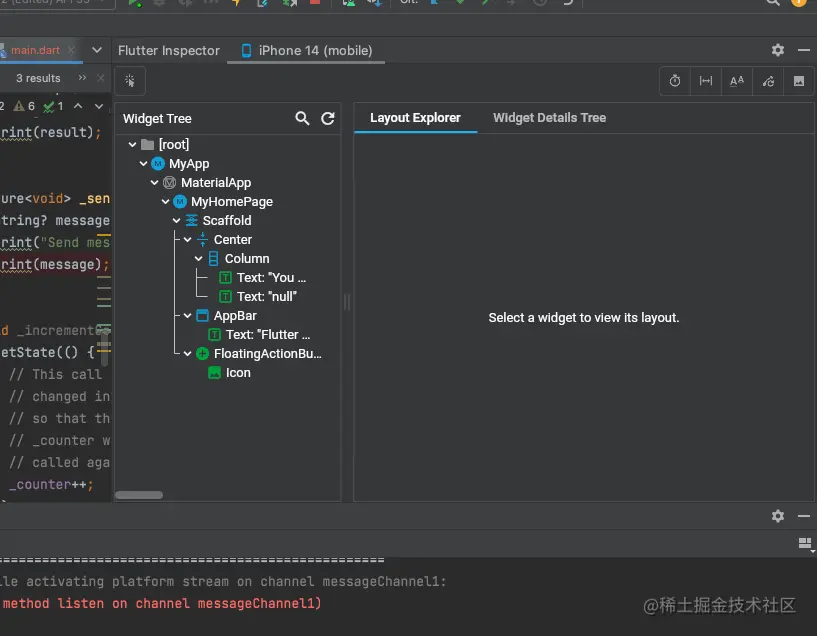The image size is (817, 636).
Task: Switch to the Widget Details Tree tab
Action: 549,118
